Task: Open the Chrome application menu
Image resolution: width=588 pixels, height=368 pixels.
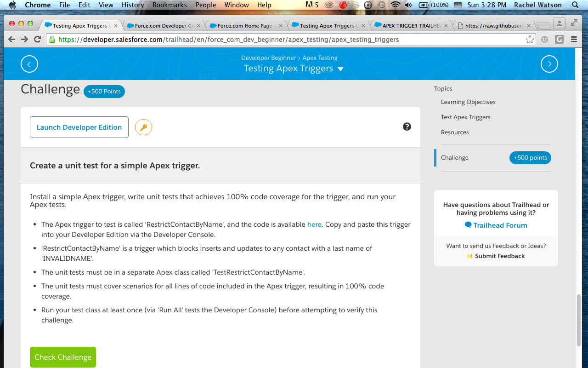Action: (38, 5)
